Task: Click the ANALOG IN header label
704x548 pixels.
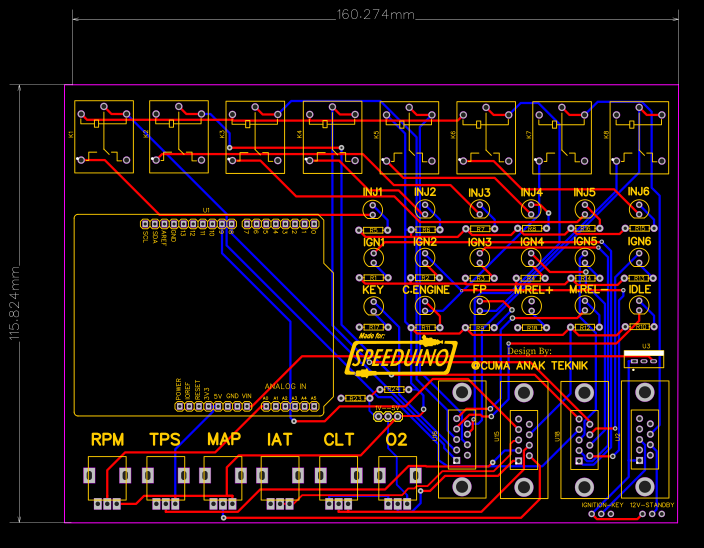Action: pos(286,386)
